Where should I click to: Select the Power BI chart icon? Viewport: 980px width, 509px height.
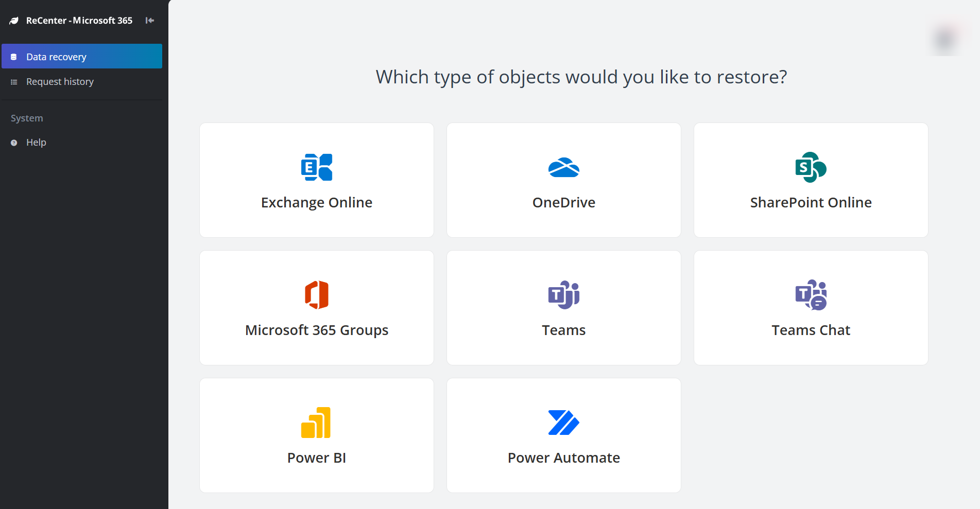click(316, 422)
